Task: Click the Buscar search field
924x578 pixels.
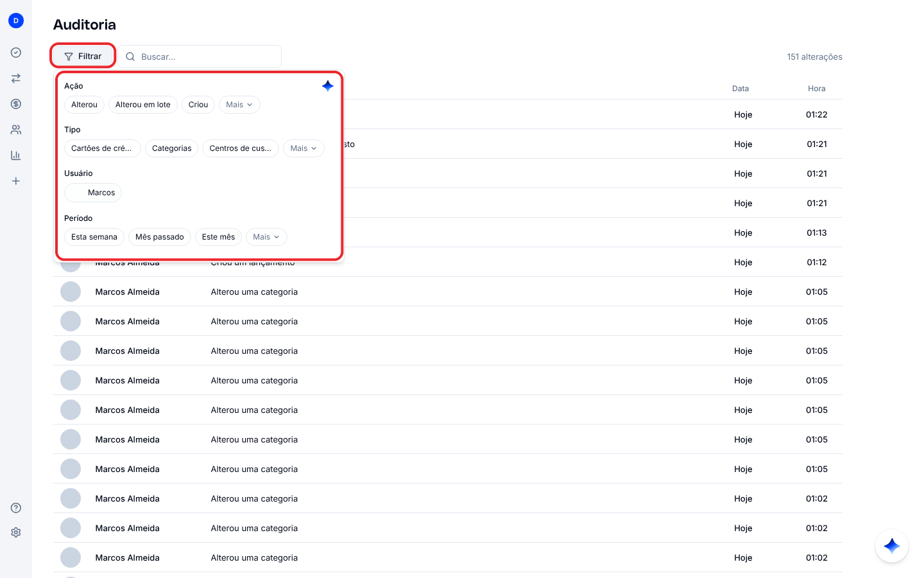Action: coord(200,57)
